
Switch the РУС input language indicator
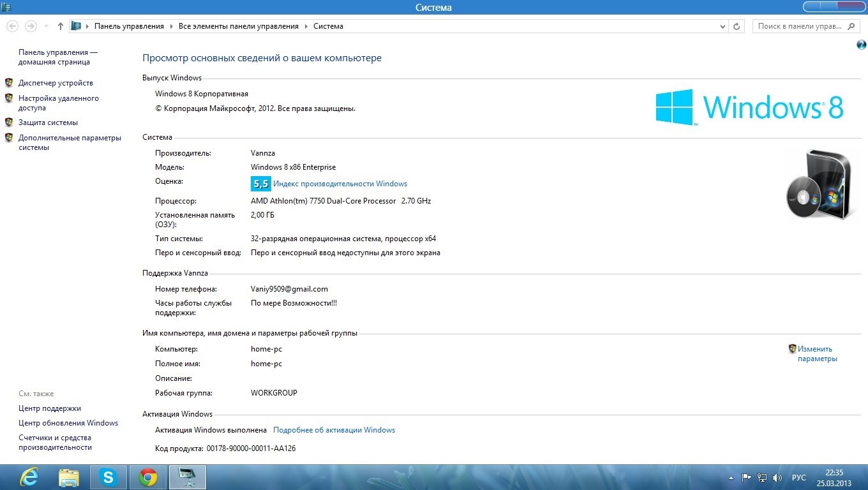click(798, 478)
